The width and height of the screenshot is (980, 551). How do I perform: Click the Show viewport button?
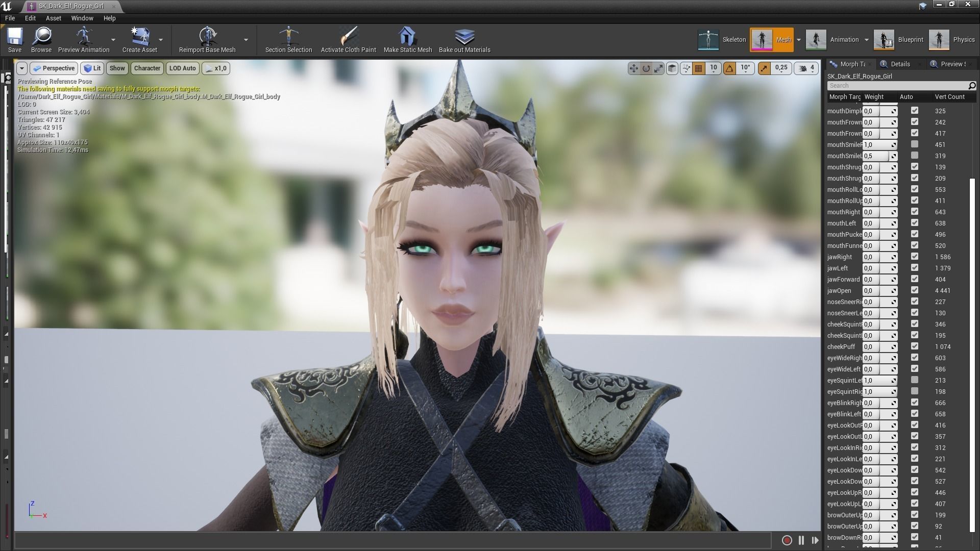pos(117,68)
